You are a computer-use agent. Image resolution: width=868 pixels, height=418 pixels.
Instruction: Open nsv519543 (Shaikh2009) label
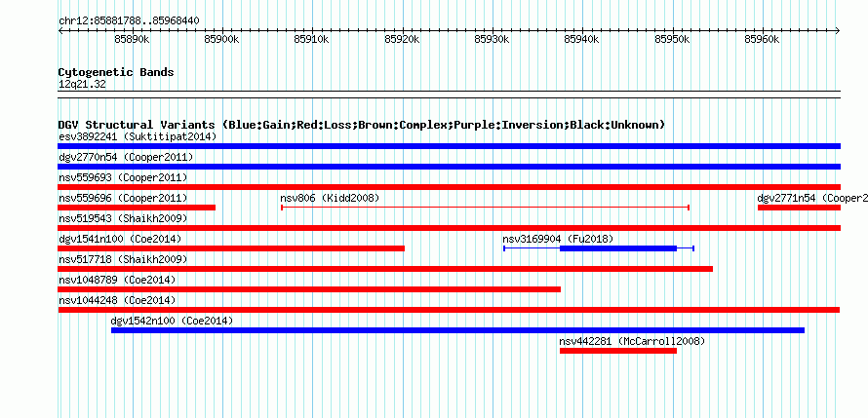pos(123,218)
